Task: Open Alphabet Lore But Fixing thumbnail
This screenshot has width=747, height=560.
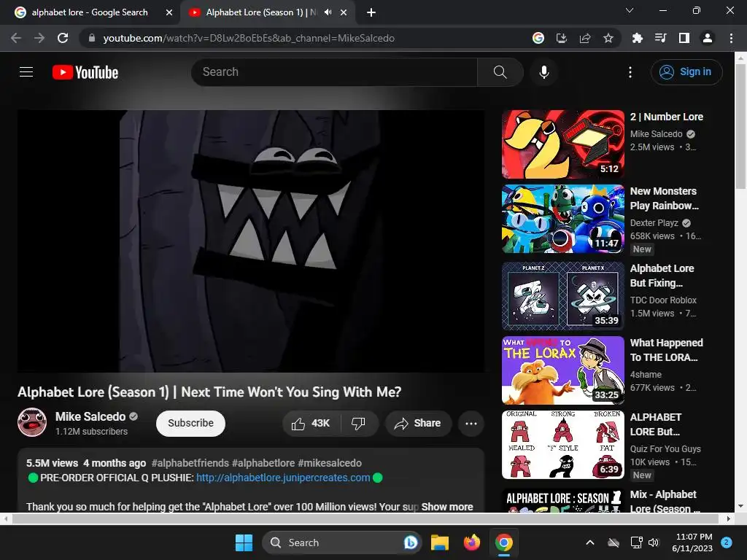Action: (563, 296)
